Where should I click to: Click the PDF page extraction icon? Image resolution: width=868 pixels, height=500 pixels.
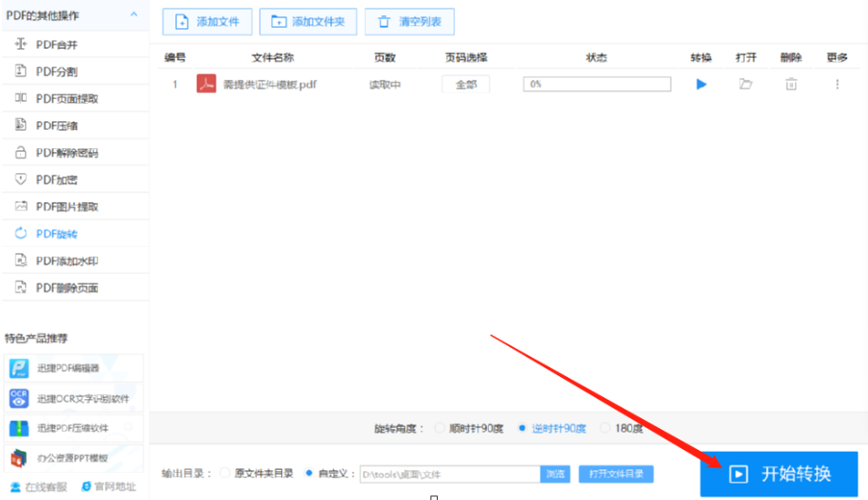pyautogui.click(x=20, y=97)
